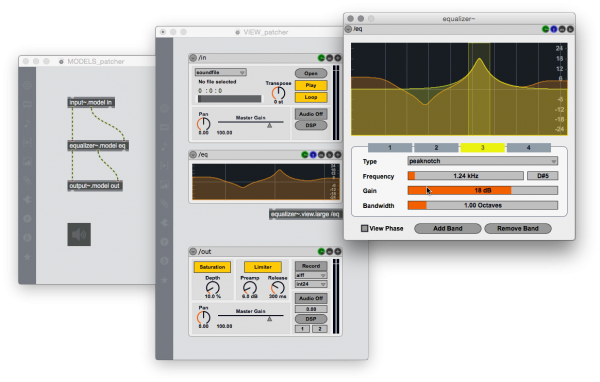Image resolution: width=600 pixels, height=382 pixels.
Task: Click the speaker audio icon in MODELS_patcher
Action: pos(79,234)
